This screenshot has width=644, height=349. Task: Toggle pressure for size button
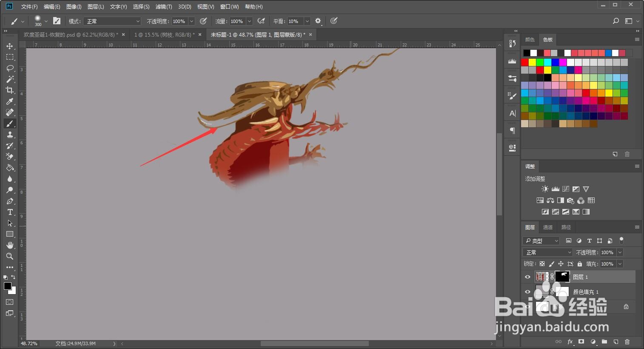pyautogui.click(x=334, y=21)
